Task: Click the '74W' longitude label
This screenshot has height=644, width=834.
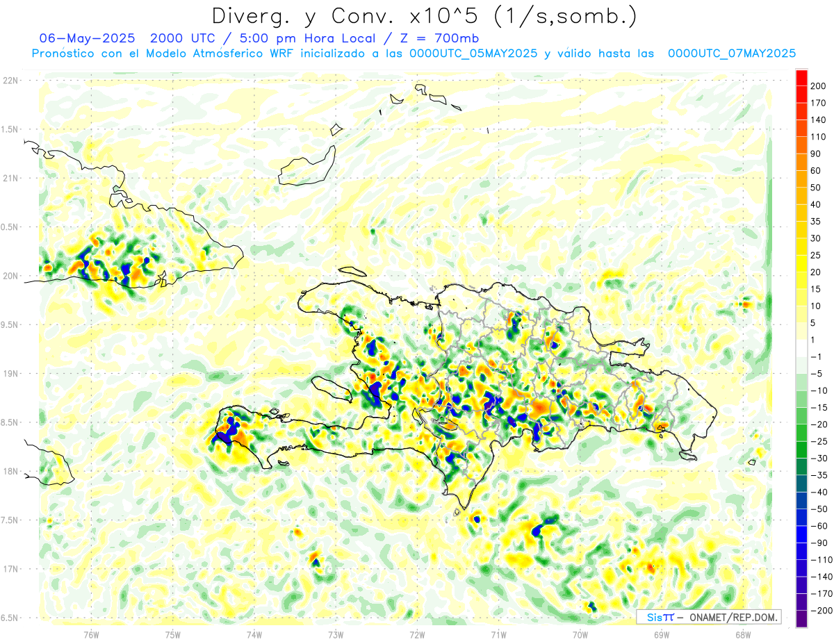Action: [254, 634]
